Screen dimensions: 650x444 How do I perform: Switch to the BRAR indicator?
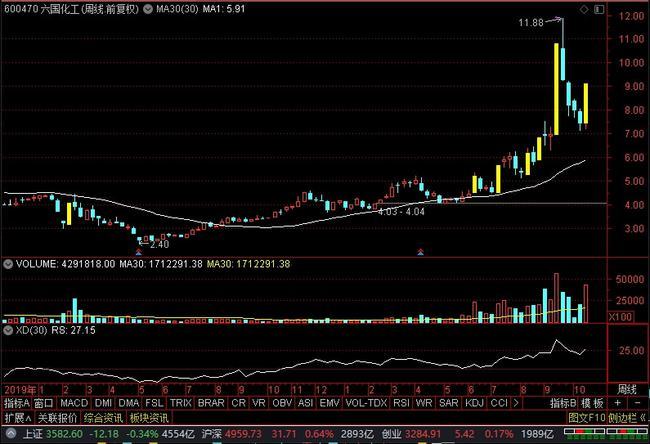(x=211, y=403)
